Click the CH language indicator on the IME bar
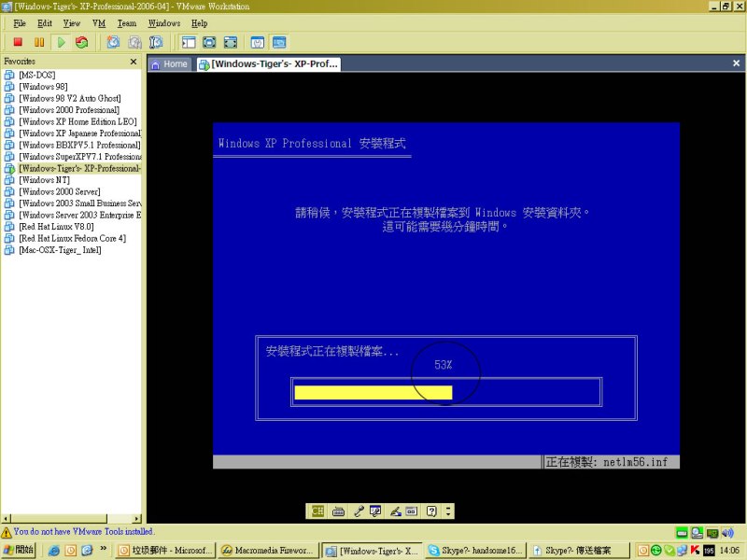Viewport: 747px width, 560px height. (x=317, y=511)
